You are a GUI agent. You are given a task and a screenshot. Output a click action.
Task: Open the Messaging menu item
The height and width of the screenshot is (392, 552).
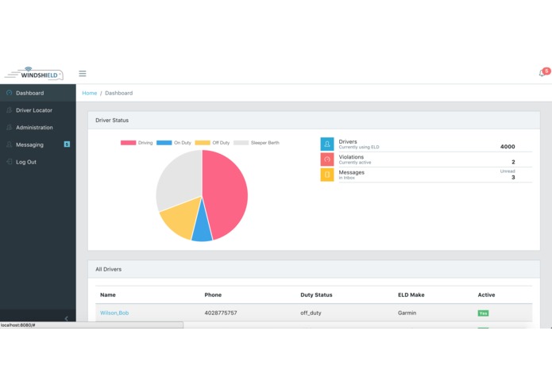click(x=38, y=144)
